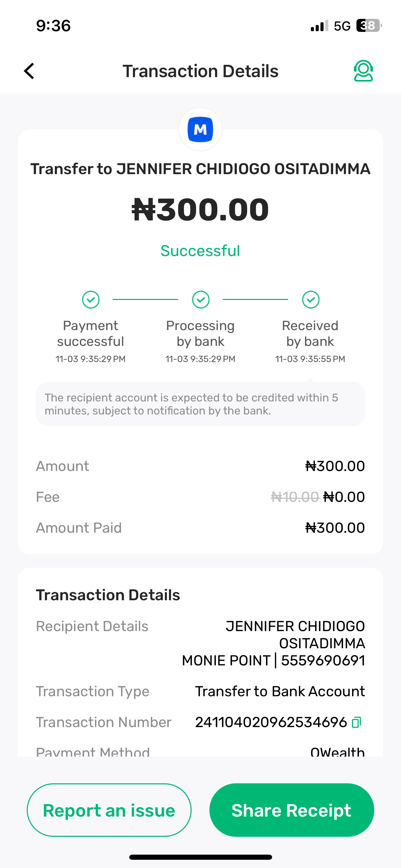Screen dimensions: 401x868
Task: Tap the Successful status text
Action: coord(200,251)
